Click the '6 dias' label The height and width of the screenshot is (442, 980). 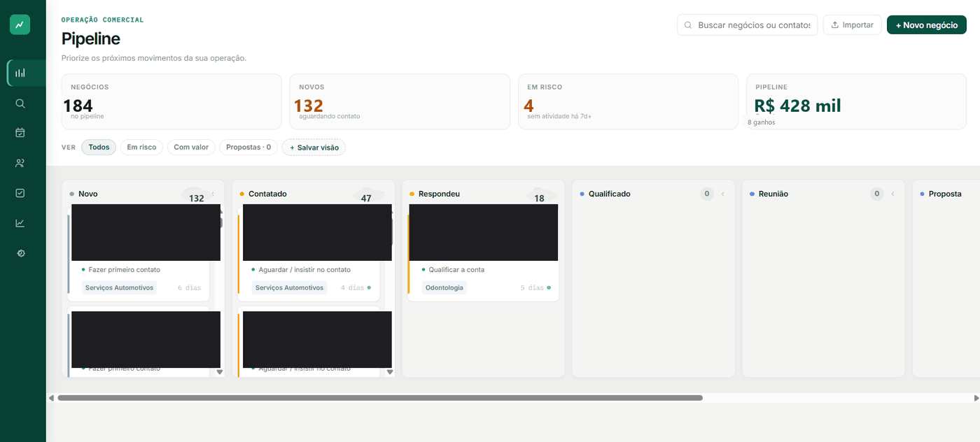pyautogui.click(x=189, y=287)
